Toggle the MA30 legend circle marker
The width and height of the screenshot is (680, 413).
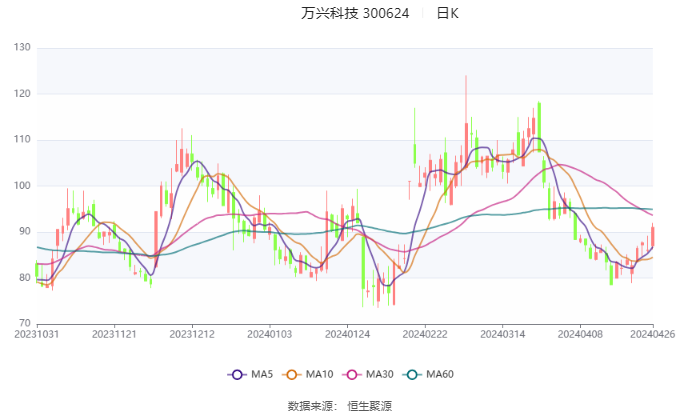[352, 374]
